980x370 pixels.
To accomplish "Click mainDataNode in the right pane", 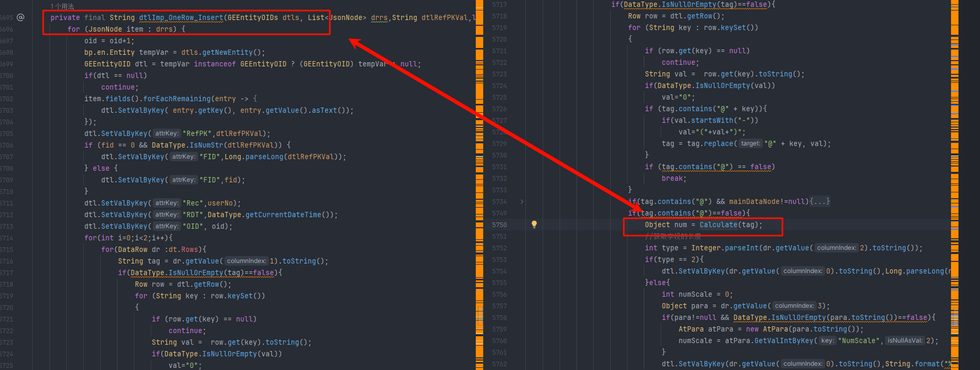I will tap(754, 201).
